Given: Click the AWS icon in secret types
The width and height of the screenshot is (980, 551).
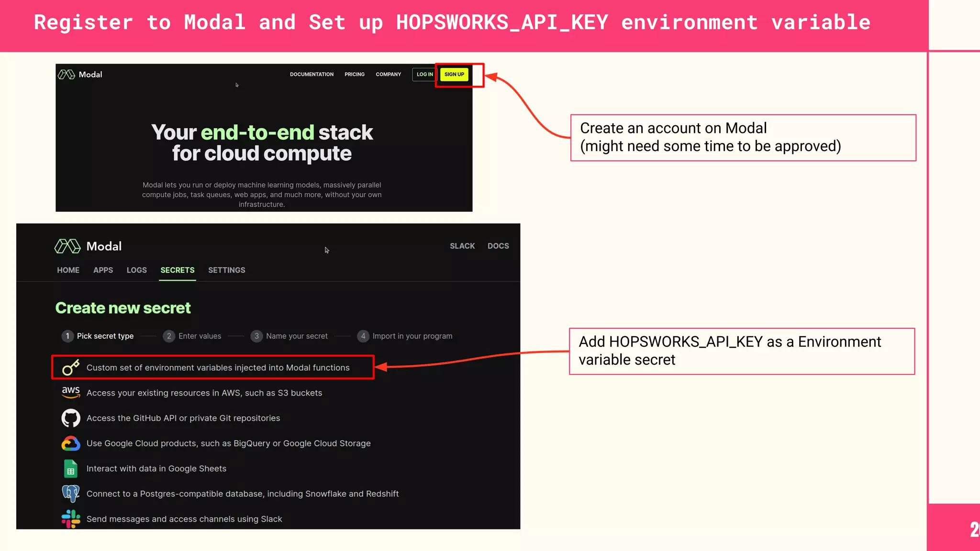Looking at the screenshot, I should click(71, 393).
